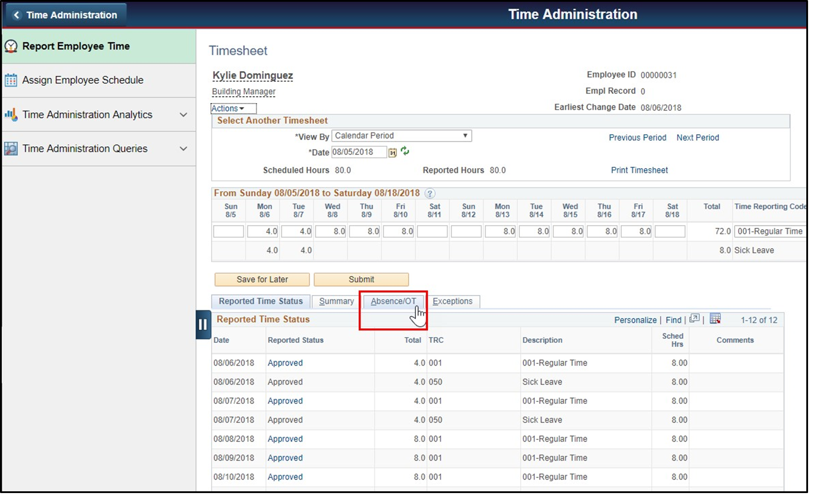Click the green refresh timesheet icon
The image size is (813, 504).
(405, 152)
